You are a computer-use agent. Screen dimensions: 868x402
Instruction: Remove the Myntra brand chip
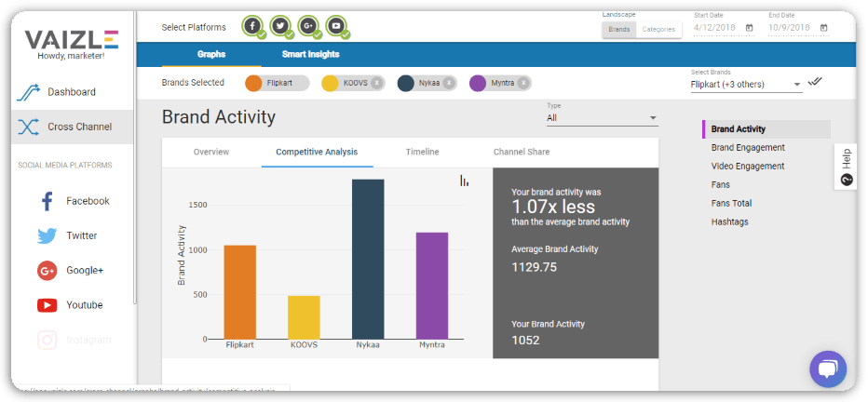[x=523, y=83]
